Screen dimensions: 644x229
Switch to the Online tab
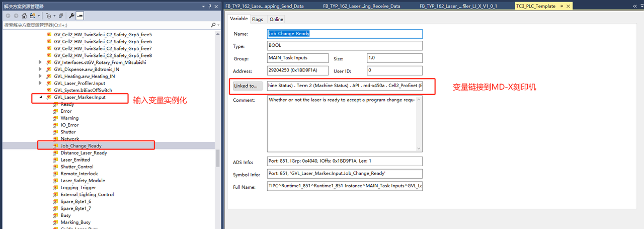(x=276, y=19)
